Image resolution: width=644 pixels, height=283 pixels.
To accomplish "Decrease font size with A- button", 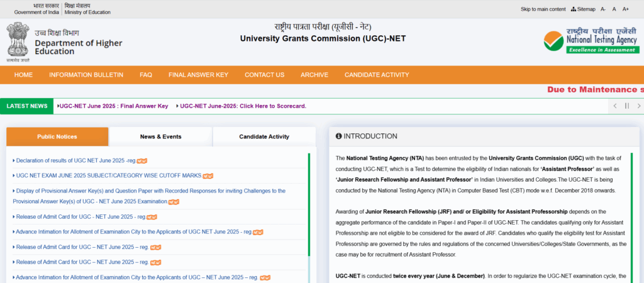I will pos(603,9).
